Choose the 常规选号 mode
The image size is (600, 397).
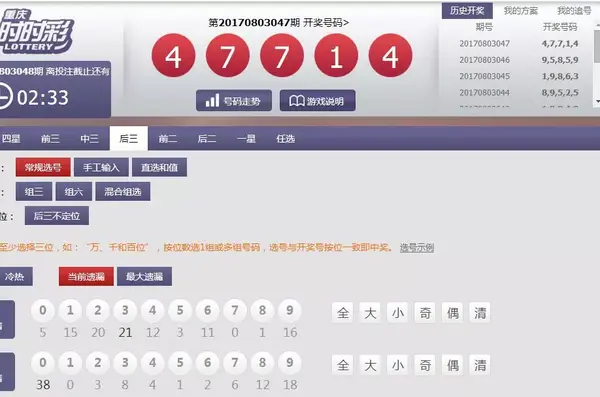click(x=43, y=167)
